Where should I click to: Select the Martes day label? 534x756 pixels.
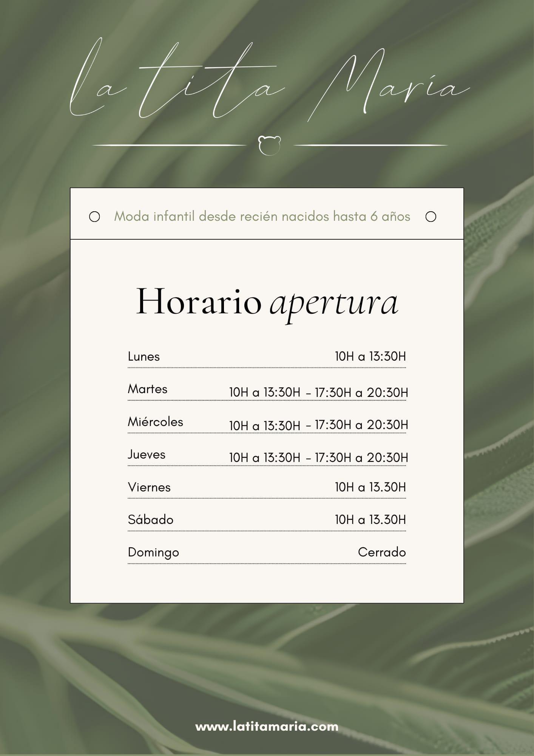point(148,389)
